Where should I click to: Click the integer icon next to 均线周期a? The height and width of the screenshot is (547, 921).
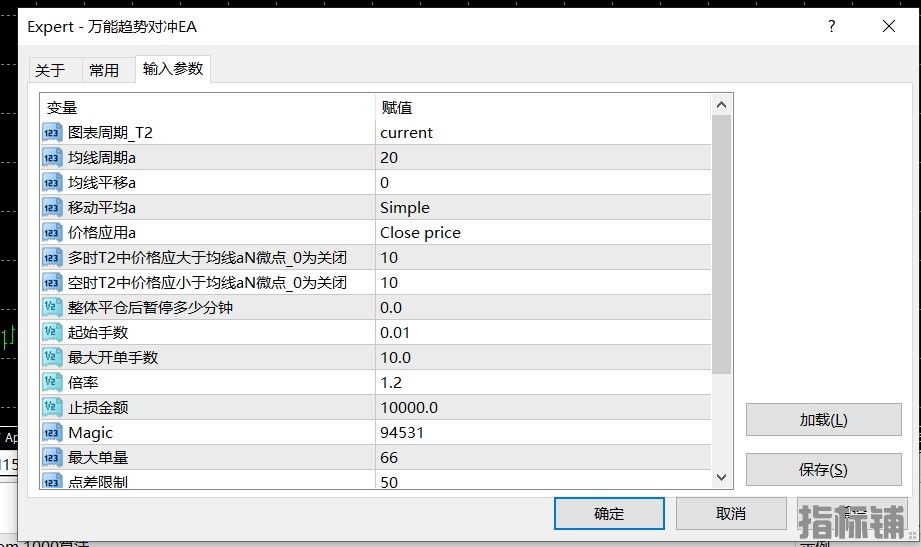tap(53, 158)
